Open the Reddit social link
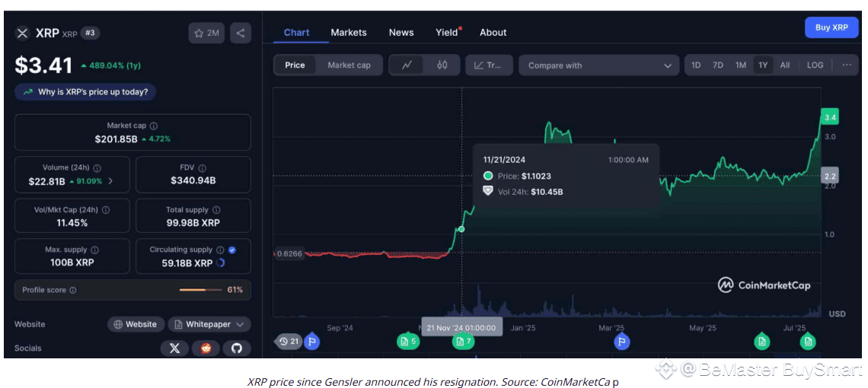The width and height of the screenshot is (868, 388). pyautogui.click(x=206, y=348)
